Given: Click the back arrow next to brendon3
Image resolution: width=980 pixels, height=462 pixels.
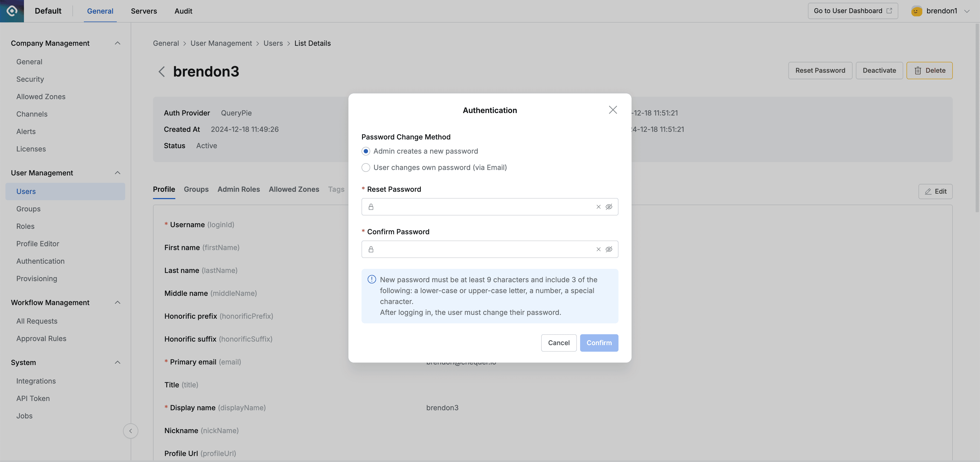Looking at the screenshot, I should click(x=161, y=72).
